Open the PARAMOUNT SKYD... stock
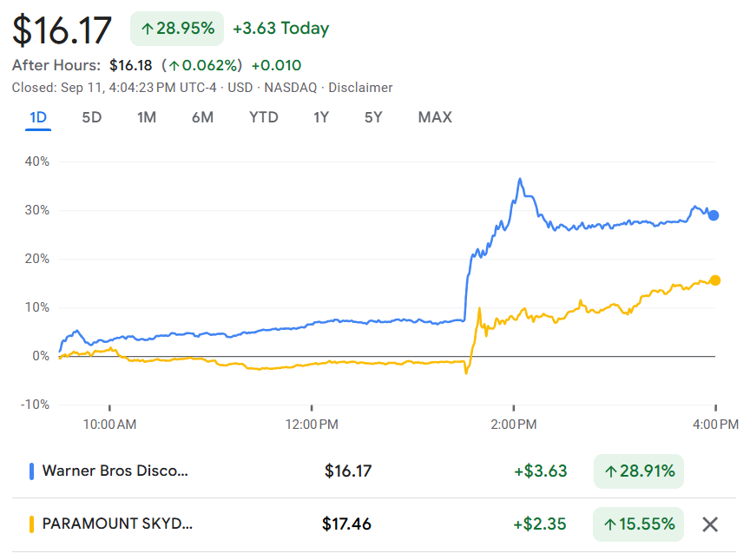 (117, 524)
